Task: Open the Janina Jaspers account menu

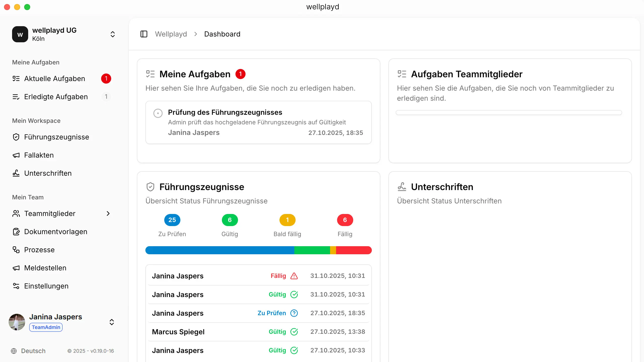Action: point(111,322)
